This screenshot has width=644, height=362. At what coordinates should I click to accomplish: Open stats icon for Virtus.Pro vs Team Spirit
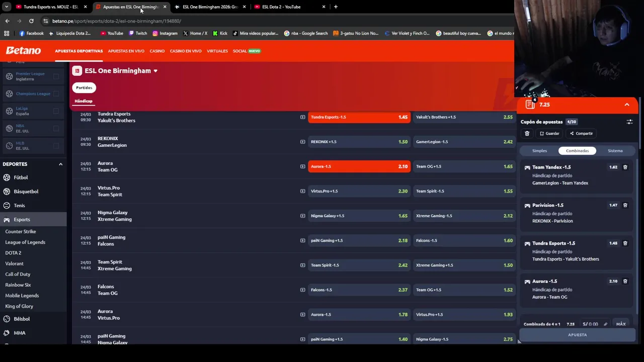pyautogui.click(x=302, y=191)
